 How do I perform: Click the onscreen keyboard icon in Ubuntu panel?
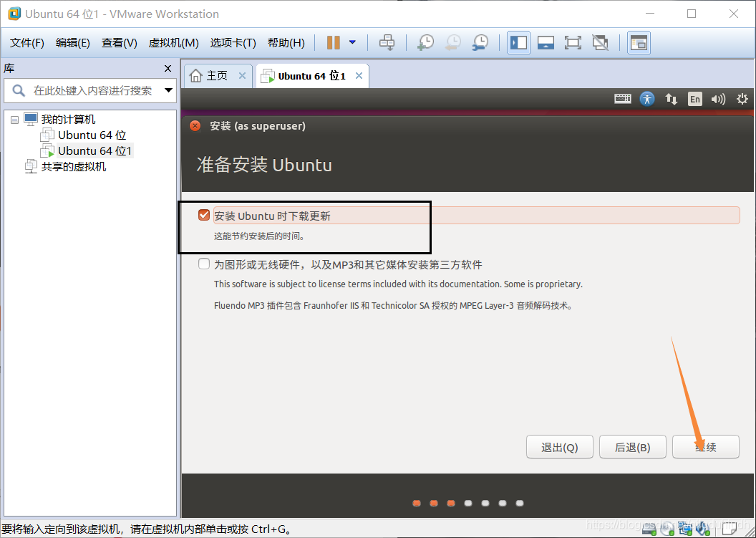(x=622, y=99)
